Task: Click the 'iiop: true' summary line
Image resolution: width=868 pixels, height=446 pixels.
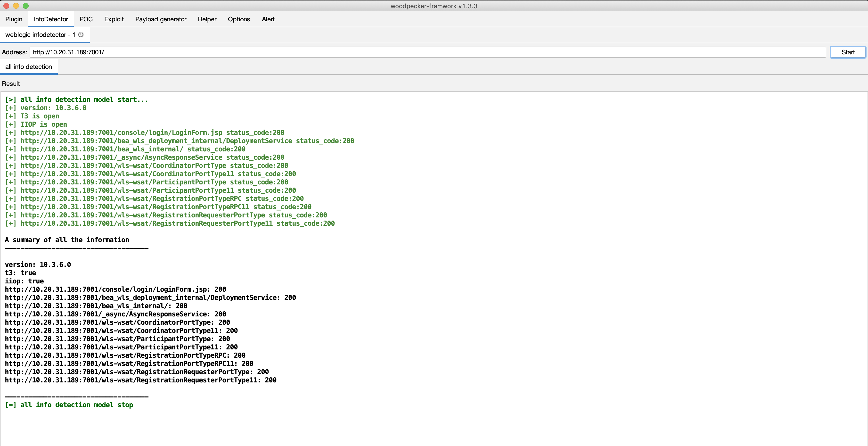Action: pyautogui.click(x=24, y=281)
